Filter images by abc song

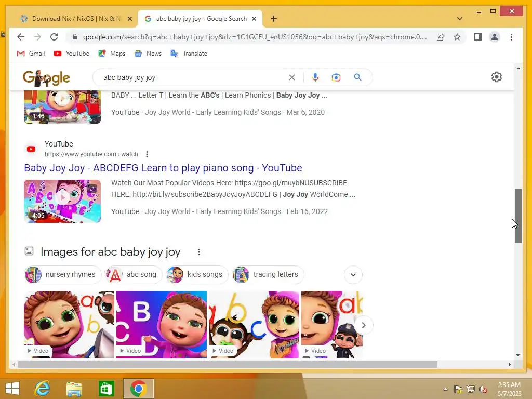(132, 274)
